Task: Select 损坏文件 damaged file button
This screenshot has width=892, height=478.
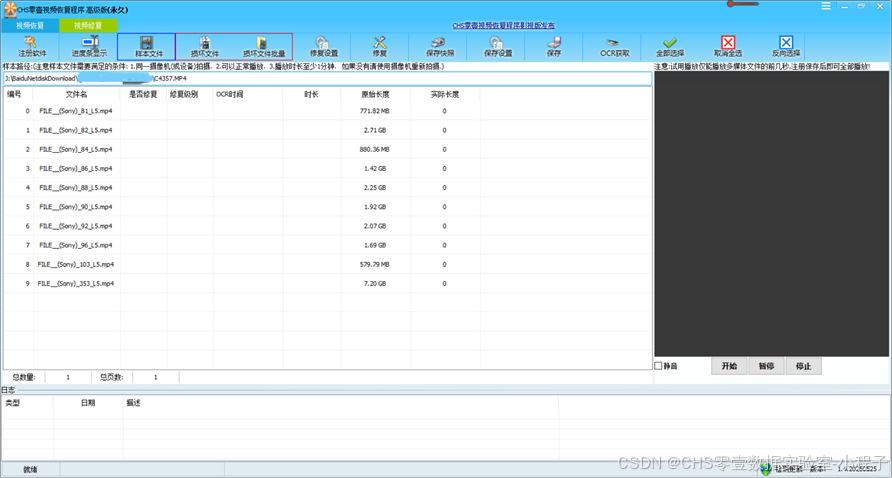Action: tap(205, 47)
